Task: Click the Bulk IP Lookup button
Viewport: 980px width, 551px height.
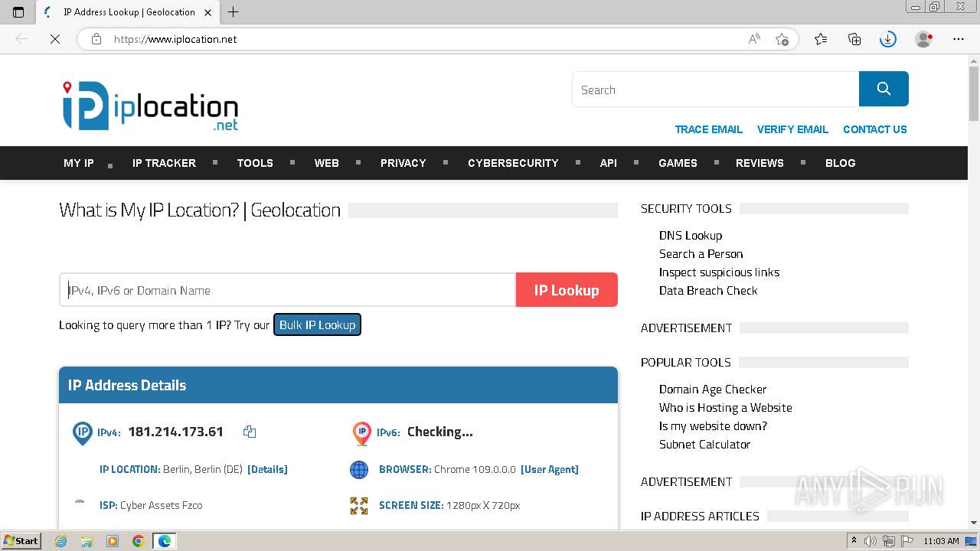Action: [x=317, y=324]
